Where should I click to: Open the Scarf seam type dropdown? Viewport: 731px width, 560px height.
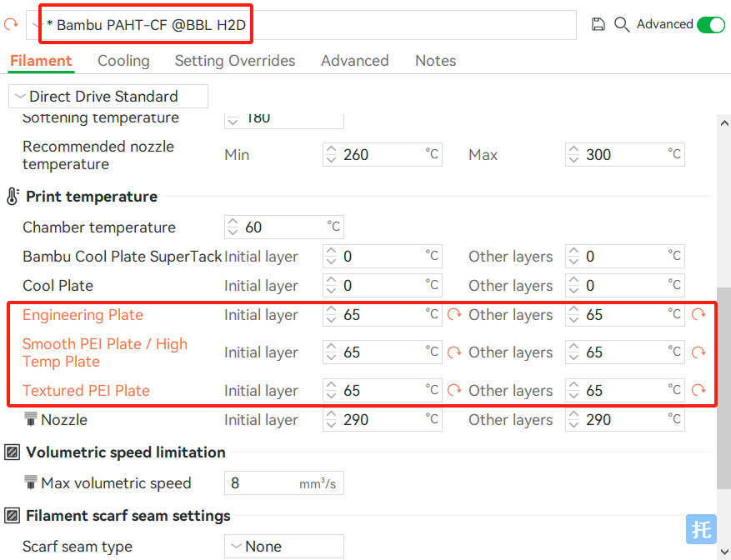[x=284, y=547]
